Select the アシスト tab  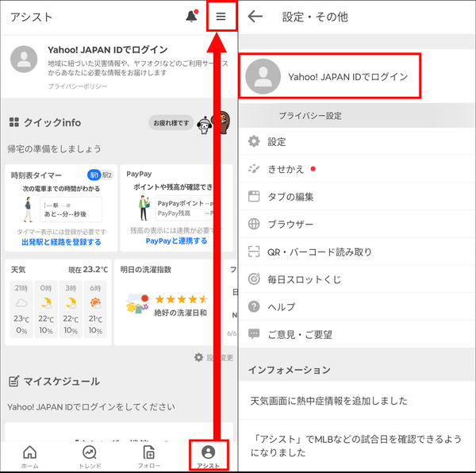208,457
